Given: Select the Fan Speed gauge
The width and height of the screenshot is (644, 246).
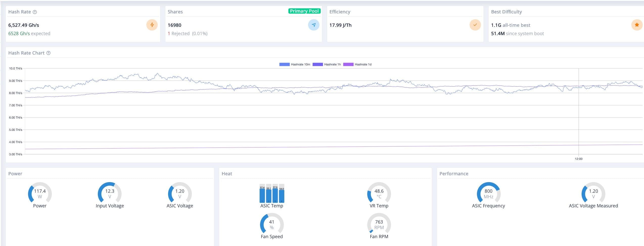Looking at the screenshot, I should pos(272,224).
